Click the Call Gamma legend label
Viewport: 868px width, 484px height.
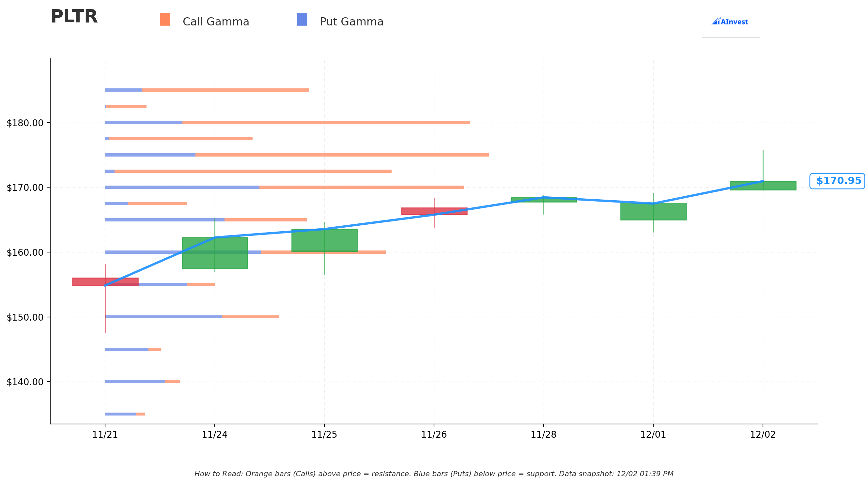click(216, 22)
